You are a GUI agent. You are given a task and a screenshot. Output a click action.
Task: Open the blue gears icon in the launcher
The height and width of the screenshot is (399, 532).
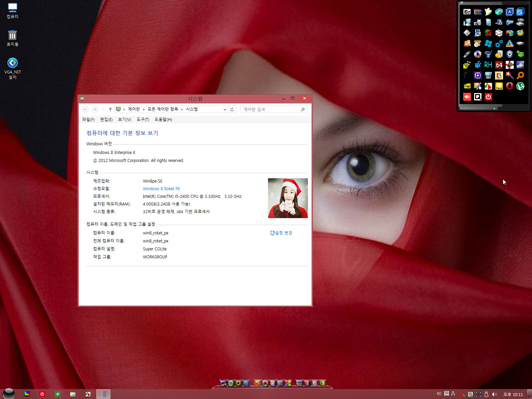click(499, 44)
